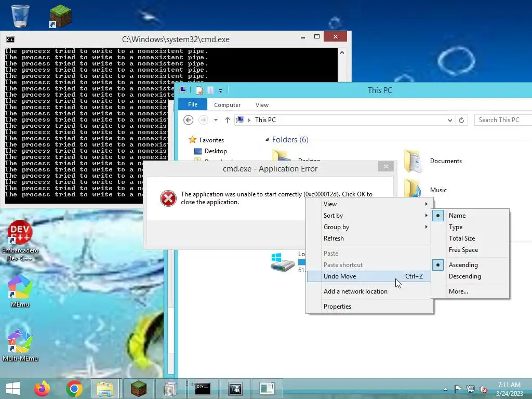
Task: Sort by Total Size option
Action: [x=470, y=238]
